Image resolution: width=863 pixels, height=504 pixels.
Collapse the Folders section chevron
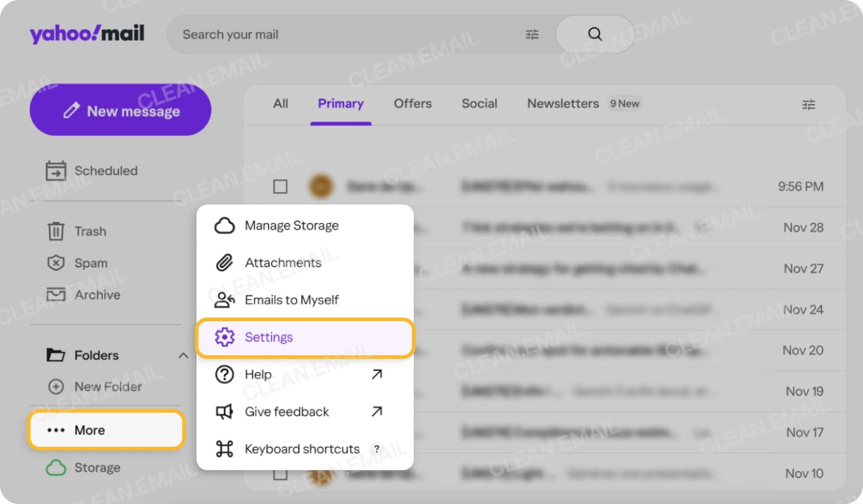183,355
